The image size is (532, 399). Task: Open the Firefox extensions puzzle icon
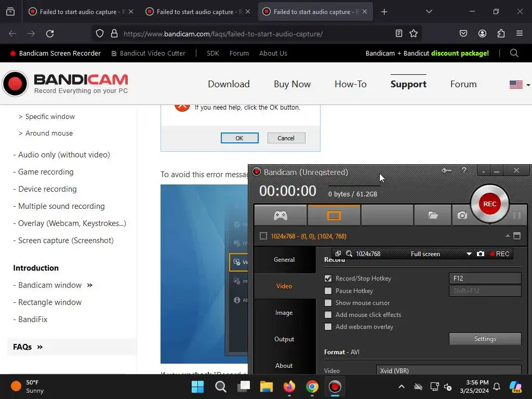pos(501,33)
